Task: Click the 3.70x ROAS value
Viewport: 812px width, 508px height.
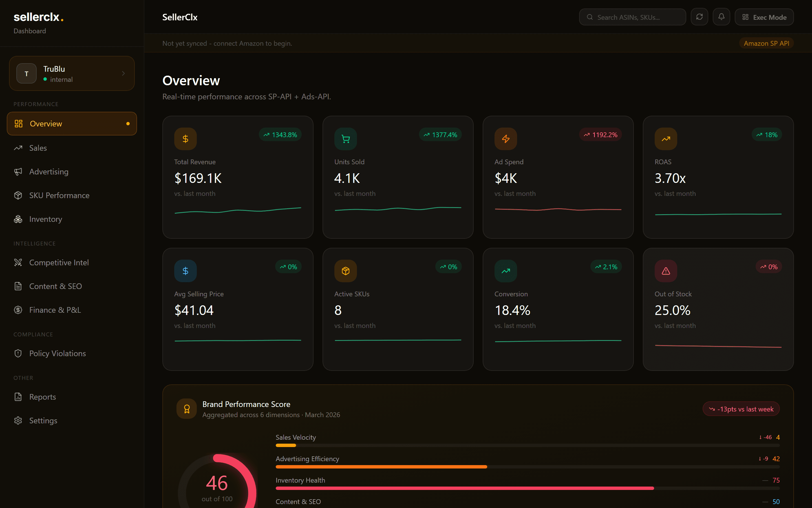Action: click(670, 178)
